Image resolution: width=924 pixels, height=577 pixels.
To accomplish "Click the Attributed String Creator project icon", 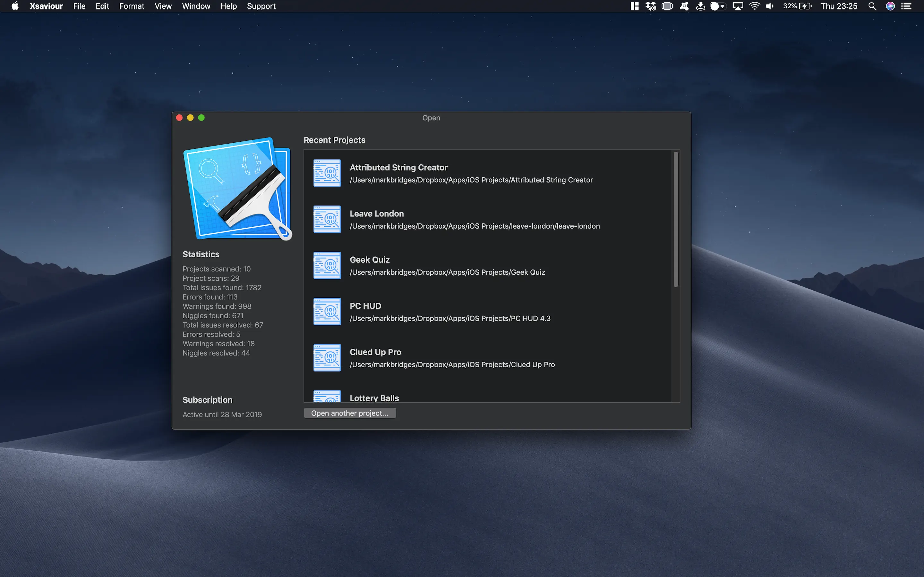I will [327, 173].
